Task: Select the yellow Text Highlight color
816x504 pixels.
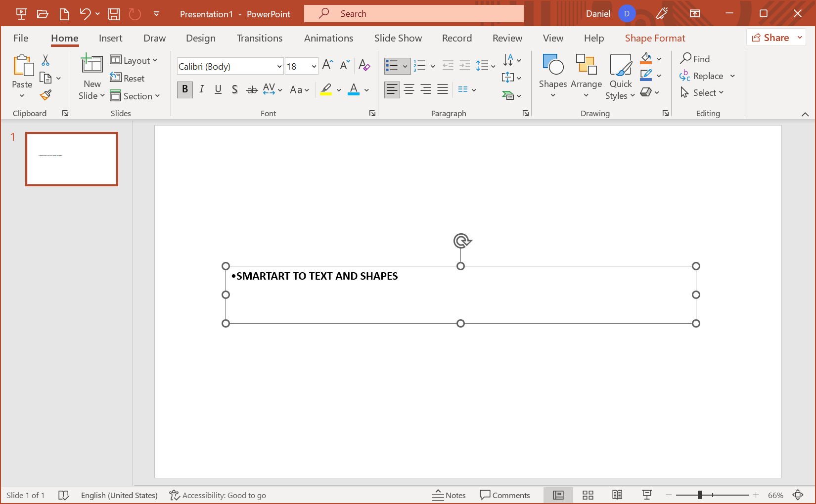Action: 326,89
